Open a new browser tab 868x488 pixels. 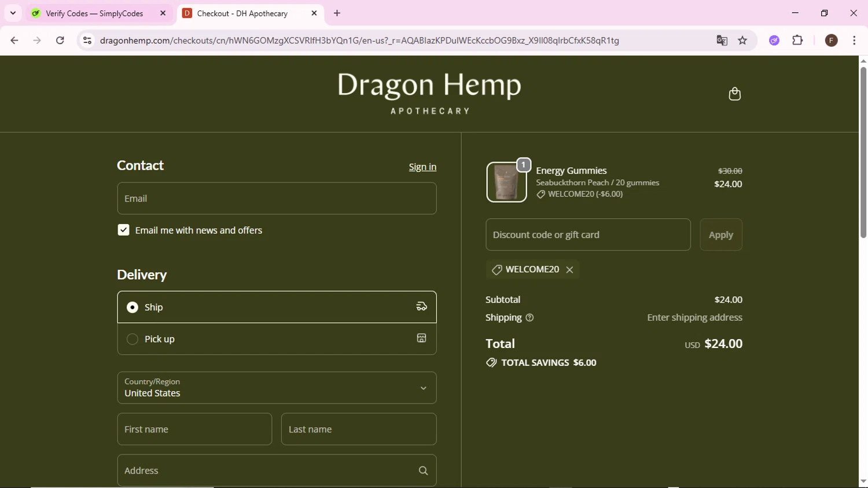(x=337, y=13)
